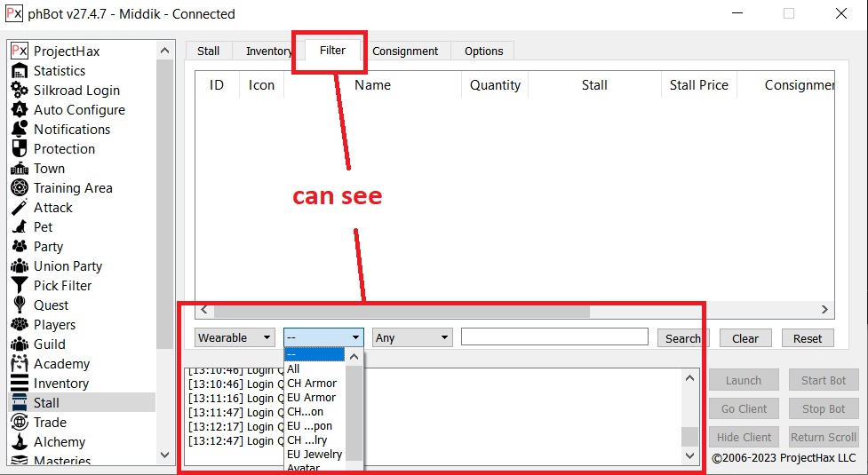The image size is (868, 475).
Task: Select the Silkroad Login gear icon
Action: click(x=20, y=91)
